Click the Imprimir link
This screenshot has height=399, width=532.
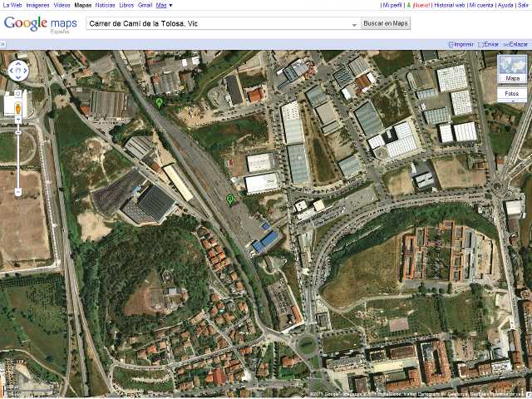461,43
